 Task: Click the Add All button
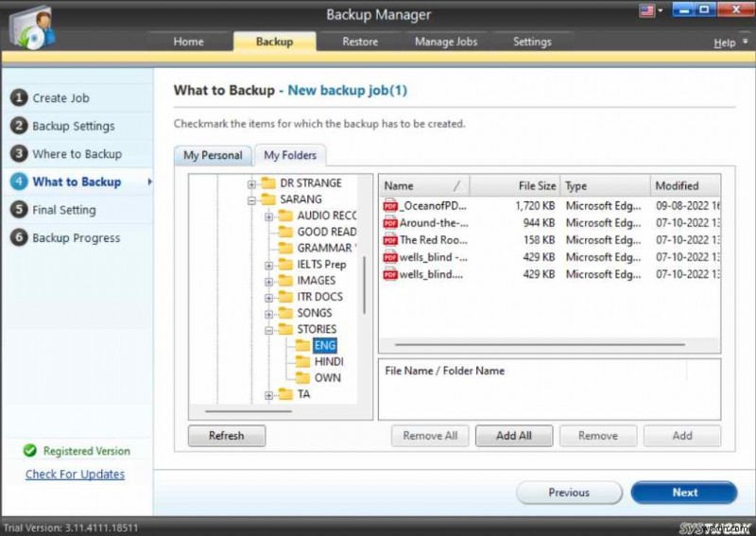pos(514,436)
